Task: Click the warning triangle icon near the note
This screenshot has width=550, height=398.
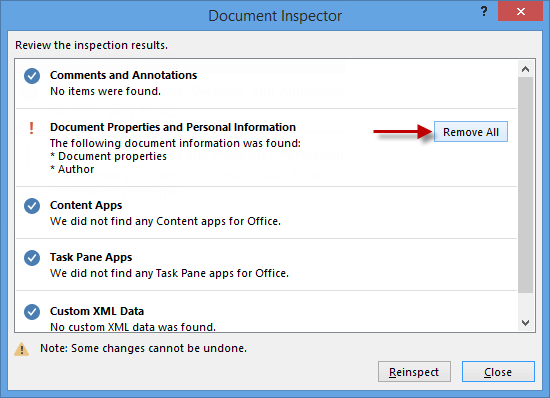Action: click(22, 349)
